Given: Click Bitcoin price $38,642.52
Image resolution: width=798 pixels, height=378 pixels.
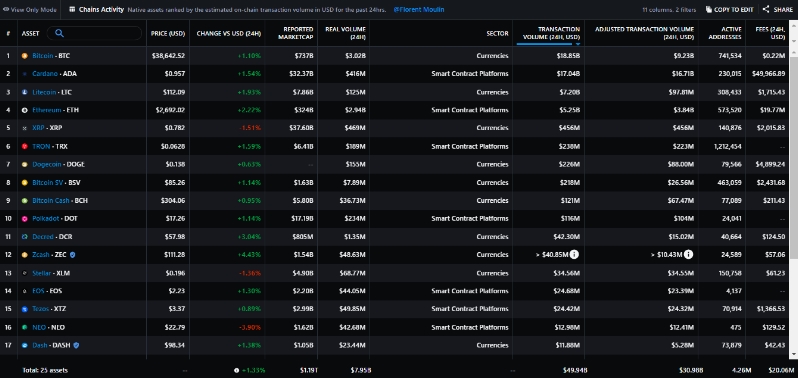Looking at the screenshot, I should [x=168, y=55].
